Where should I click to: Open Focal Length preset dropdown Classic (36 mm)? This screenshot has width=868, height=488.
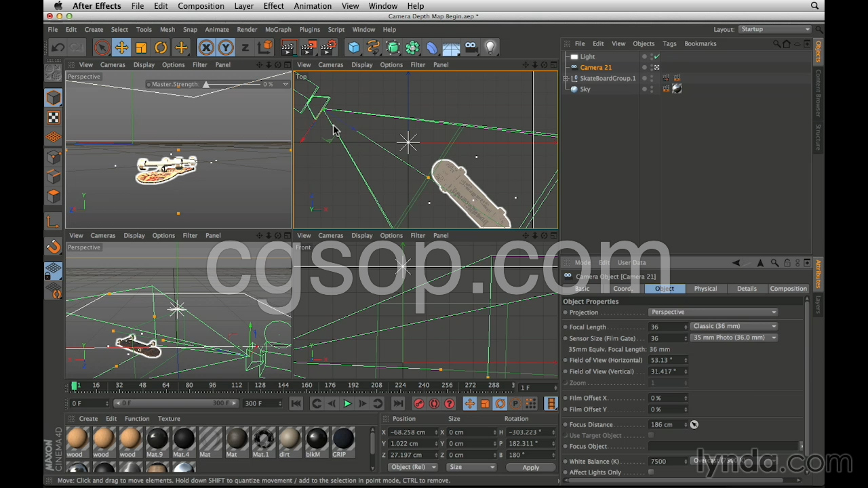coord(734,327)
